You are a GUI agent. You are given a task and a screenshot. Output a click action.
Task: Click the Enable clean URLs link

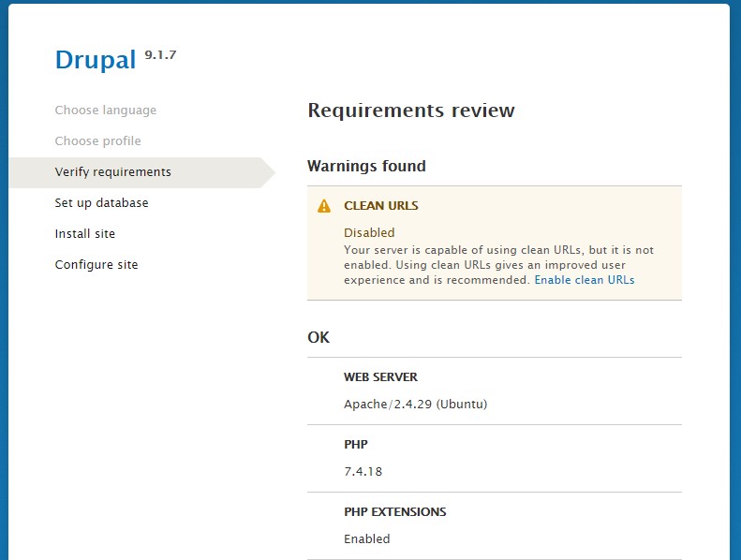tap(584, 280)
